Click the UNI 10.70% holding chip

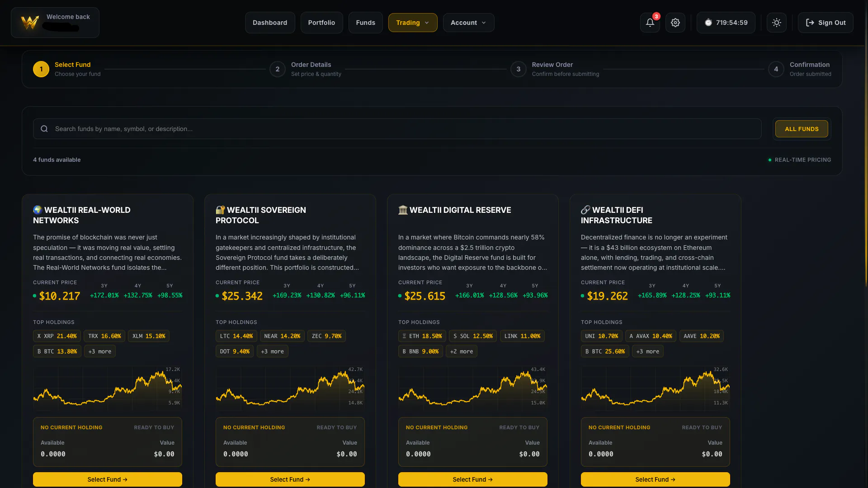(602, 336)
